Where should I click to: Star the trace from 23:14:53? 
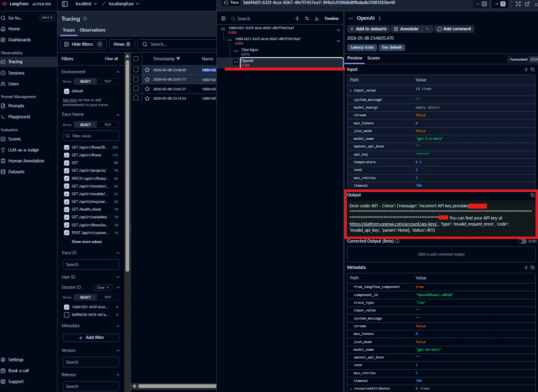pyautogui.click(x=147, y=98)
